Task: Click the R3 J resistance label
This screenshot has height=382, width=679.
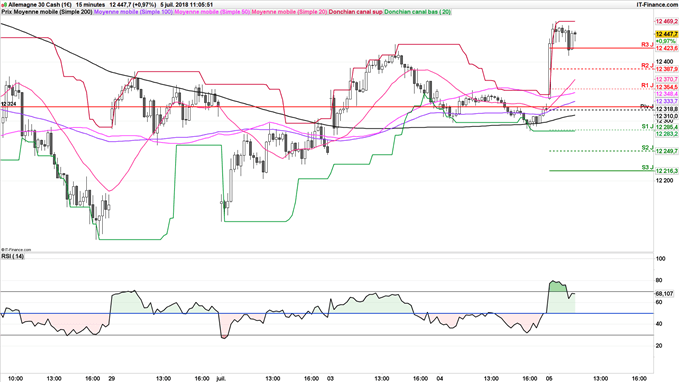Action: [647, 45]
